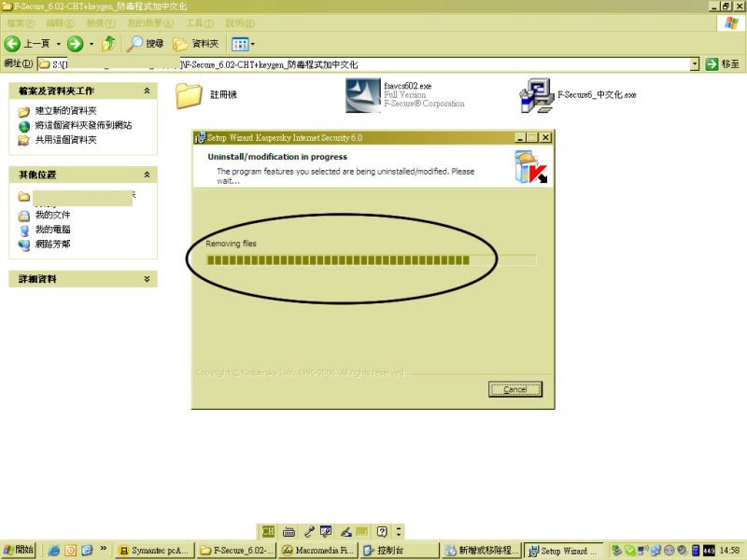Show more quick launch items chevron

tap(103, 549)
